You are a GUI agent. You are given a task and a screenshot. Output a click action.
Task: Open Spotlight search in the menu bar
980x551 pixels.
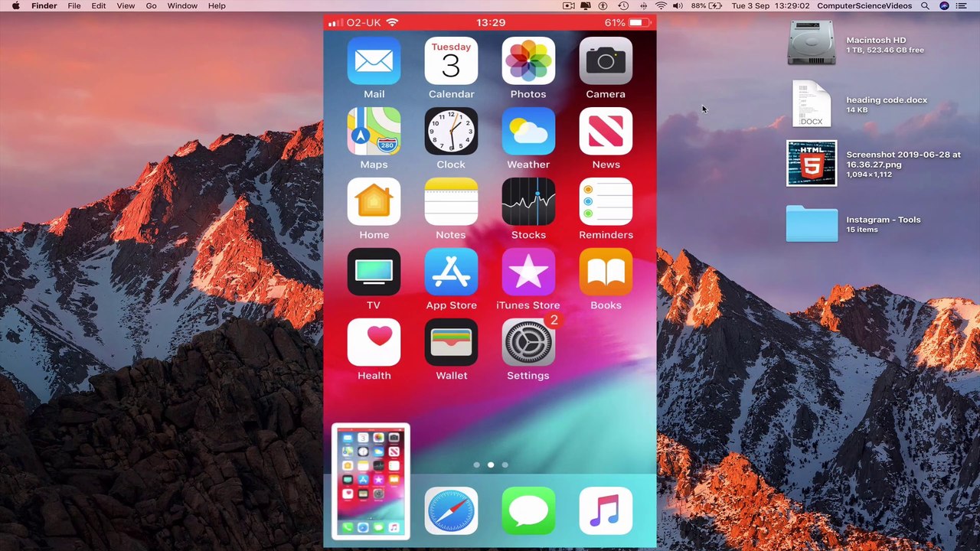coord(925,6)
